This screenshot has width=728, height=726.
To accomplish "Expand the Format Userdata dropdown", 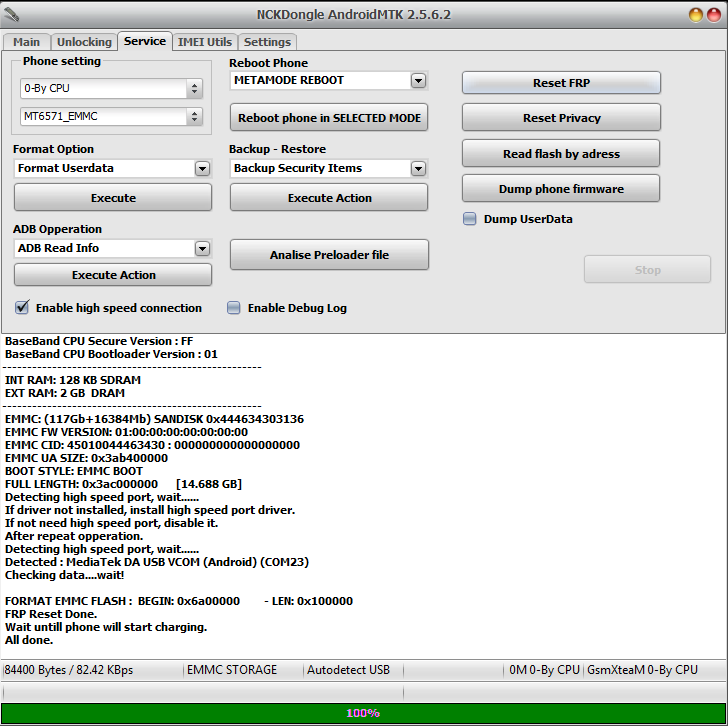I will tap(202, 169).
